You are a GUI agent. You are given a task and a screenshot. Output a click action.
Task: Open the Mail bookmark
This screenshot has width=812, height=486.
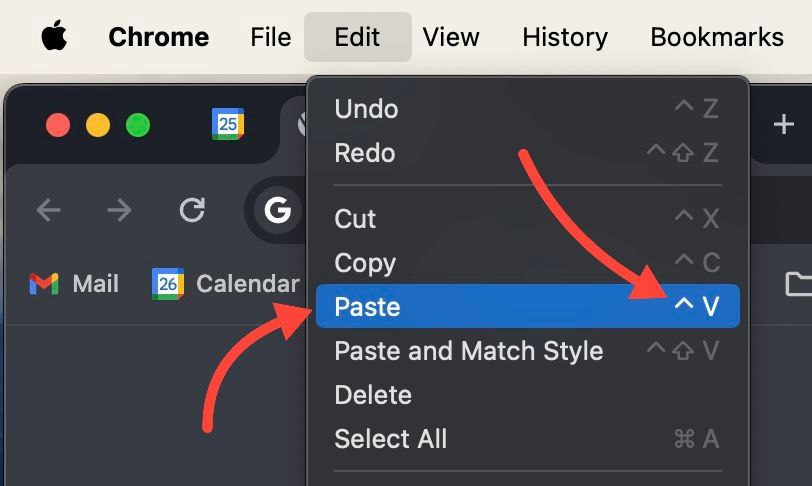[x=74, y=284]
